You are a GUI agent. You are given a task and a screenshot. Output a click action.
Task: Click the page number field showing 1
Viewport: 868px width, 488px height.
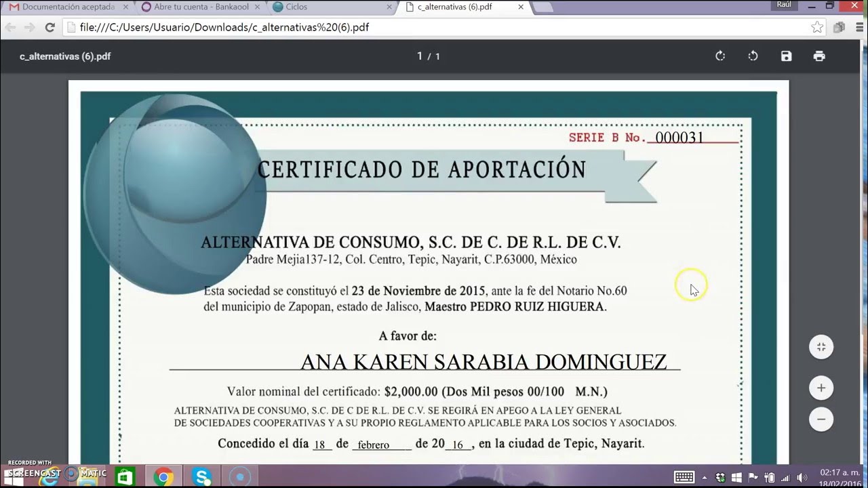coord(420,56)
